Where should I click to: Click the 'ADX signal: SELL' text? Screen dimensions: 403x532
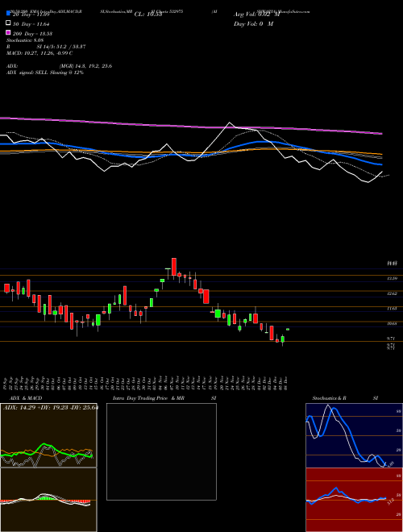pyautogui.click(x=27, y=73)
